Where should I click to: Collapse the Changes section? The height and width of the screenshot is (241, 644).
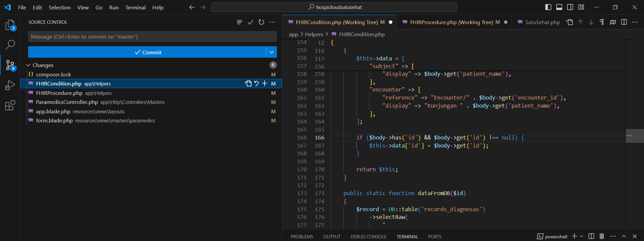pos(28,65)
